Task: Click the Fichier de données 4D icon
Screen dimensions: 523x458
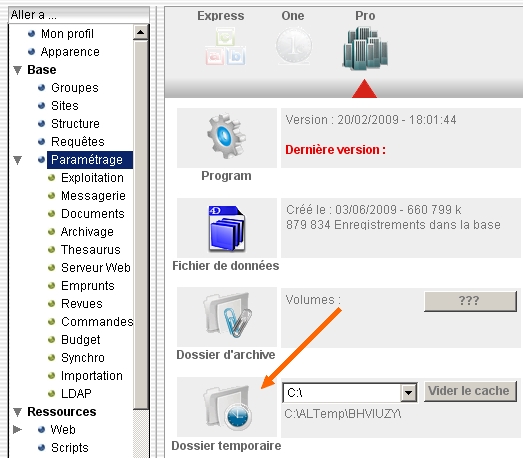Action: [226, 228]
